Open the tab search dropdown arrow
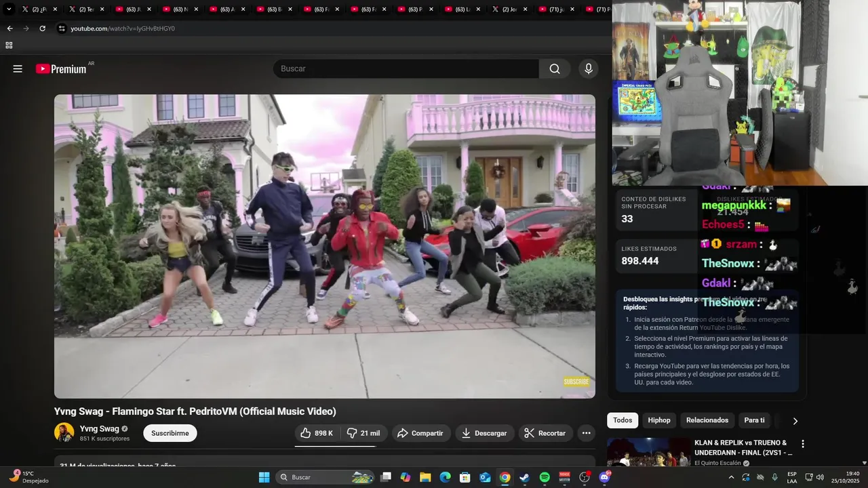 tap(9, 9)
